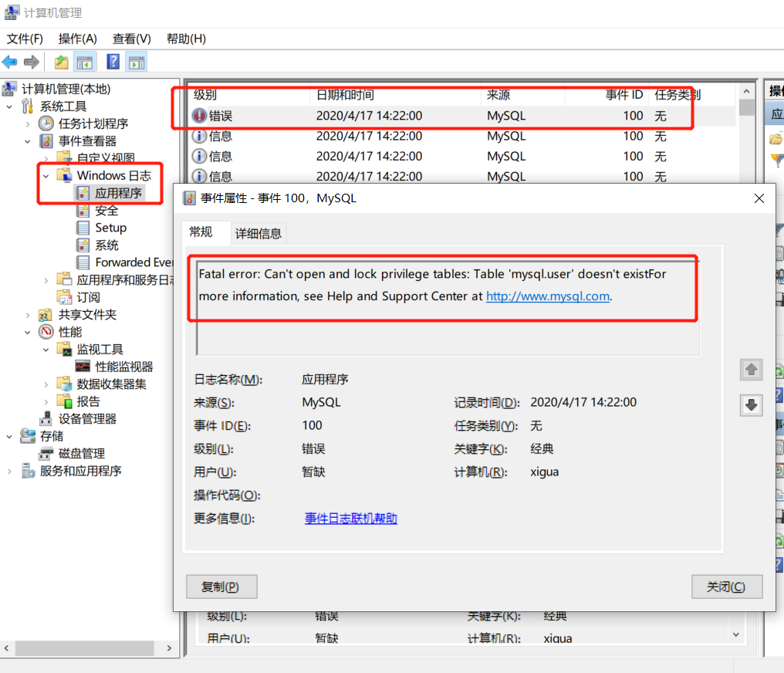
Task: Select 应用程序和服务日志 folder
Action: click(x=124, y=280)
